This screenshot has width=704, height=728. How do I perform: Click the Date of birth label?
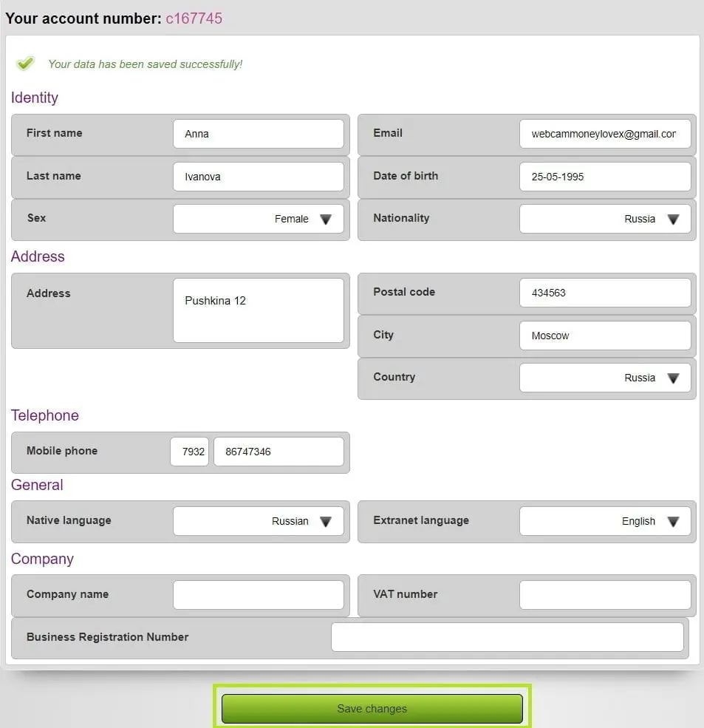tap(406, 176)
